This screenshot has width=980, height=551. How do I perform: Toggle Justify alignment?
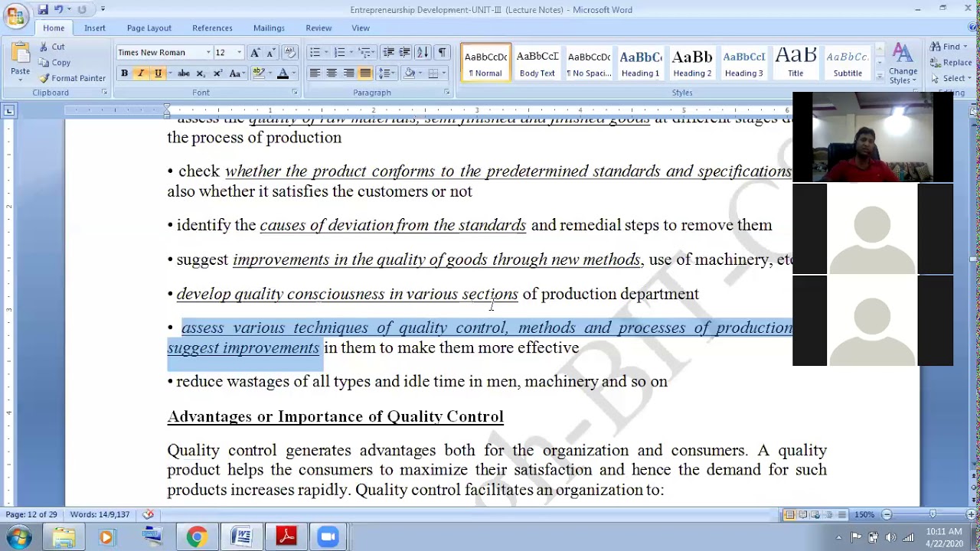(x=365, y=73)
